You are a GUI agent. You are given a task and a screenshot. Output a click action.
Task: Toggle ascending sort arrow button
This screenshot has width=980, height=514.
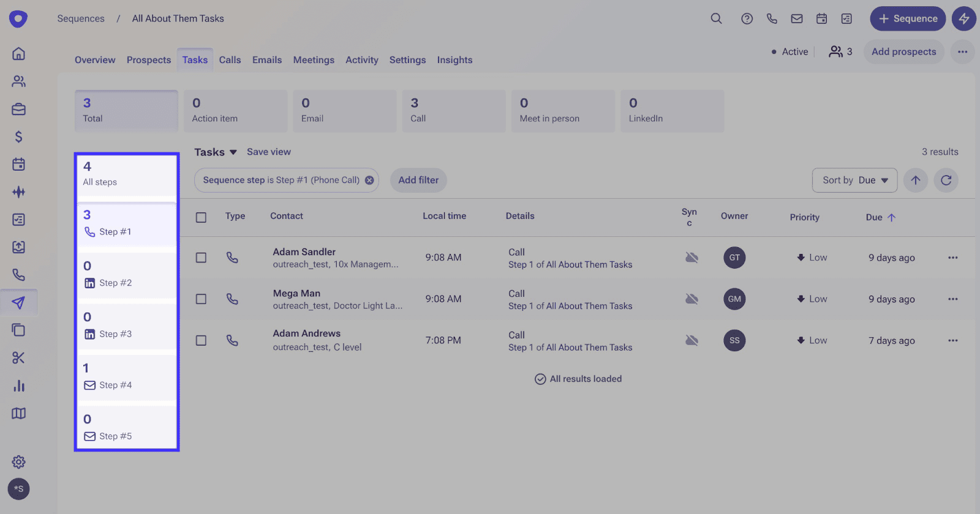[915, 180]
